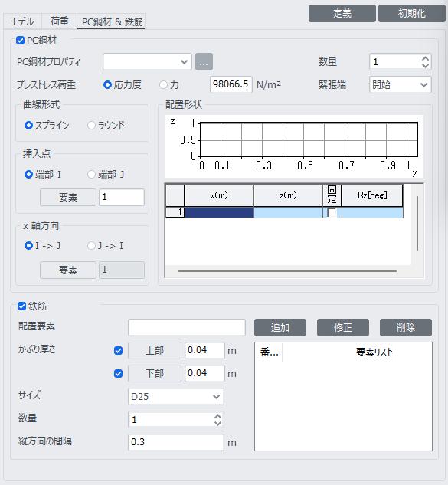Click the 挿入点 element number field

(122, 197)
